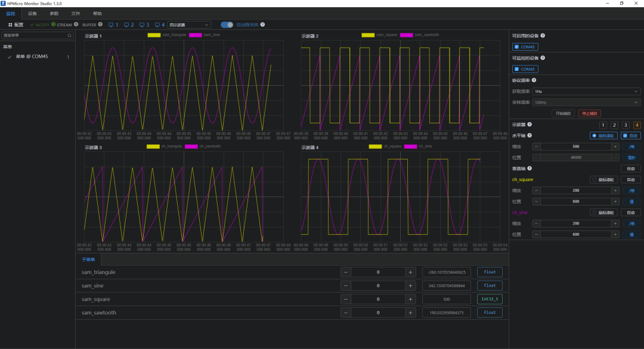644x349 pixels.
Task: Click help icon beside 协议频率
Action: [x=534, y=80]
